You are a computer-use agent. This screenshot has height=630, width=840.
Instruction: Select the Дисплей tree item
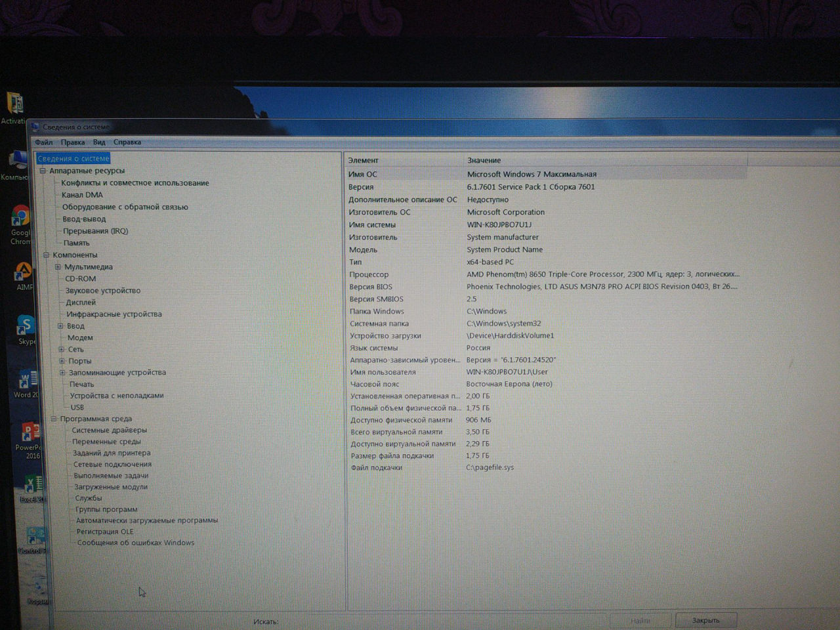(81, 303)
